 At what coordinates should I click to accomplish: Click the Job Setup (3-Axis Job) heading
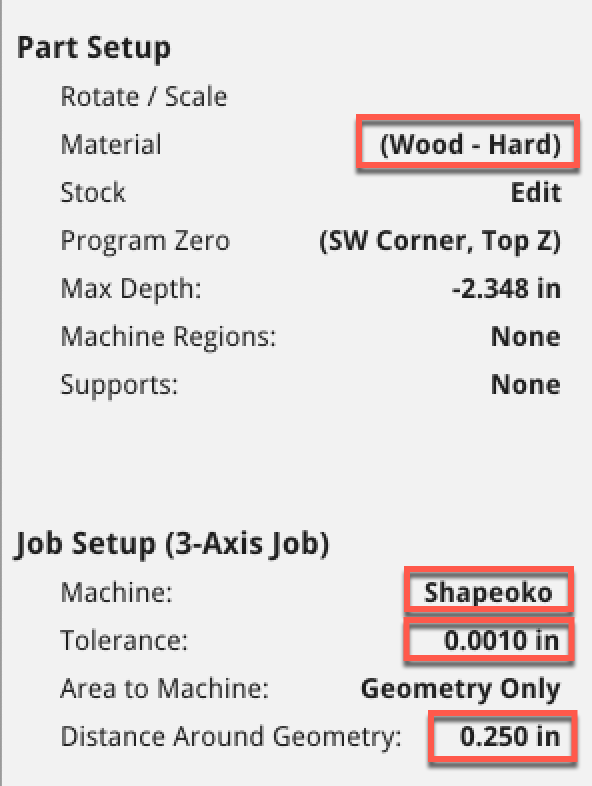point(172,544)
